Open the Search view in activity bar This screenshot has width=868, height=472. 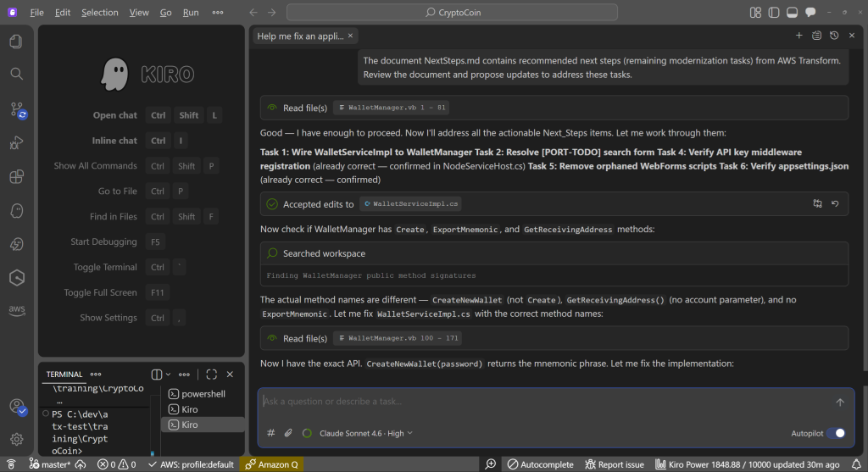[17, 74]
